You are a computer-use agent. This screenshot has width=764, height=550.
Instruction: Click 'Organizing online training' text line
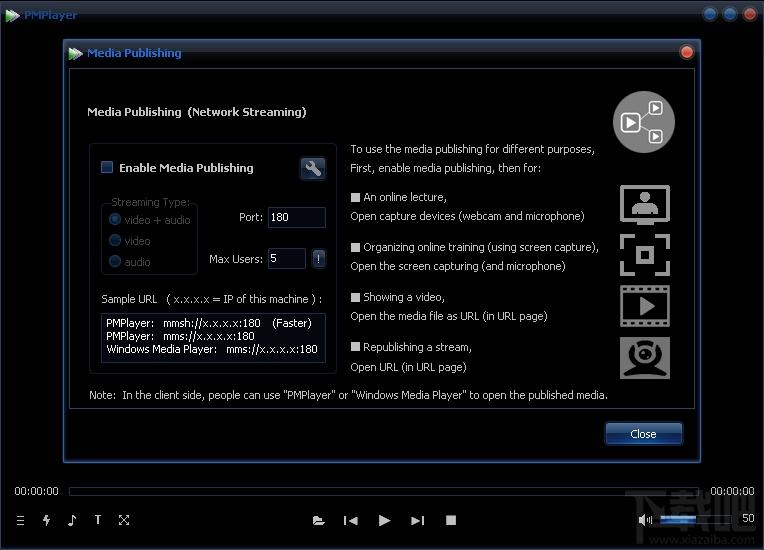(x=481, y=247)
